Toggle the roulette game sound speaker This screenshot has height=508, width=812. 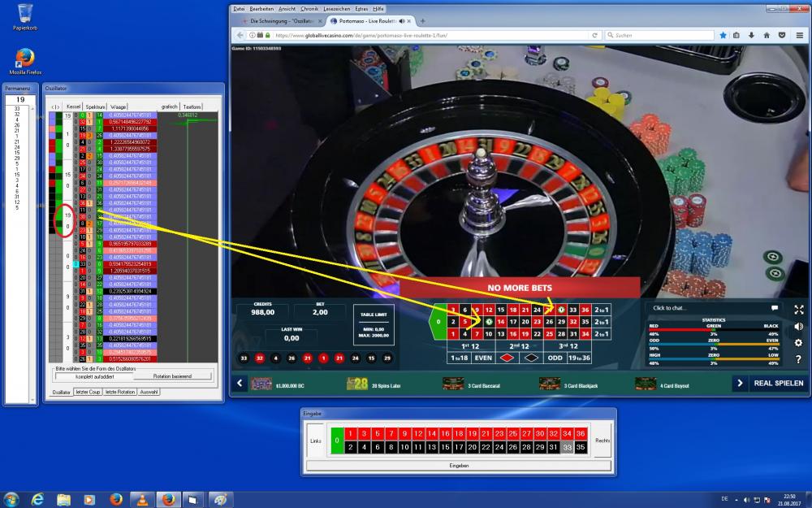tap(799, 326)
